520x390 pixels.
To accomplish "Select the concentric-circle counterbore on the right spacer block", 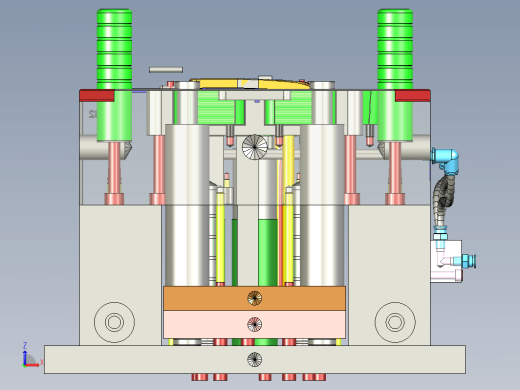I will 395,322.
